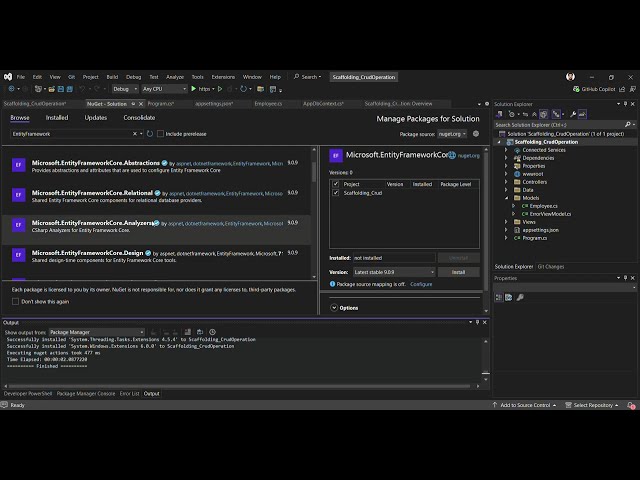Screen dimensions: 640x480
Task: Click Preview Selected Items icon in Solution Explorer
Action: tap(582, 114)
